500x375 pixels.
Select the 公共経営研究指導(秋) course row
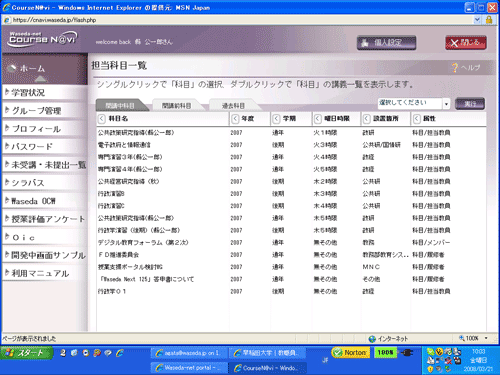click(x=291, y=182)
